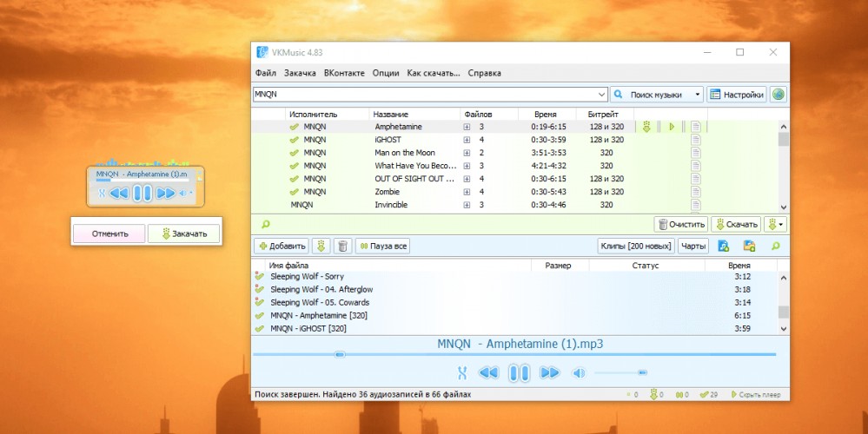The height and width of the screenshot is (434, 868).
Task: Click shuffle icon in main player
Action: coord(462,373)
